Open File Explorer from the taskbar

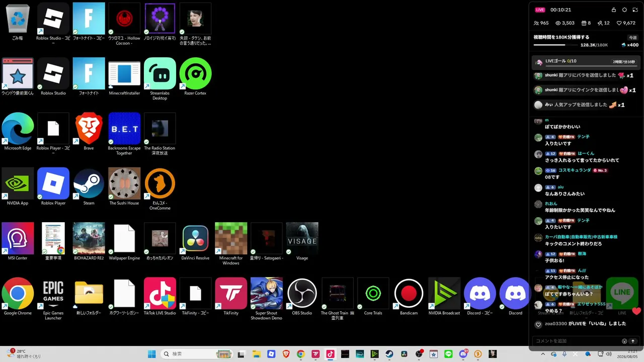(x=256, y=354)
